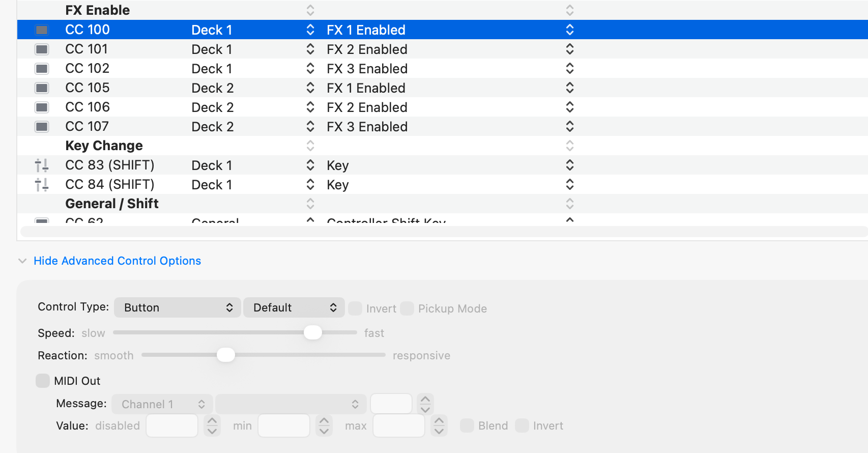
Task: Select the CC 106 Deck 2 row
Action: coord(443,107)
